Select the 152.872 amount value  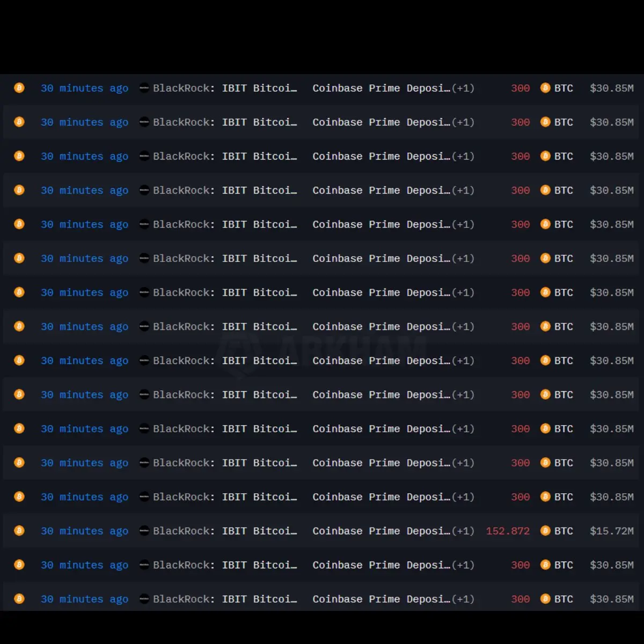tap(508, 531)
